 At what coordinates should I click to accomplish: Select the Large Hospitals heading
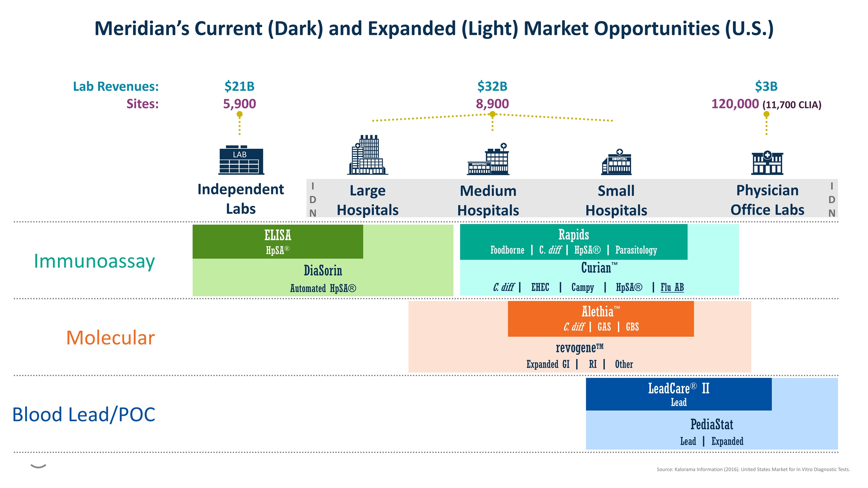(x=368, y=200)
